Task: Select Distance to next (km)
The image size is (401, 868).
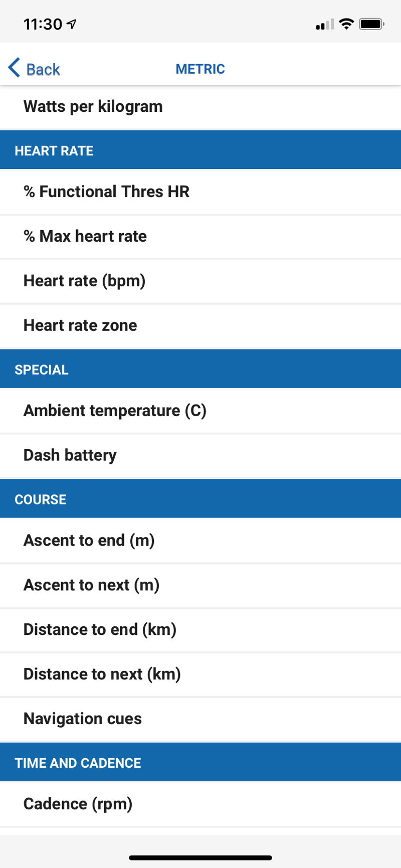Action: pyautogui.click(x=102, y=674)
